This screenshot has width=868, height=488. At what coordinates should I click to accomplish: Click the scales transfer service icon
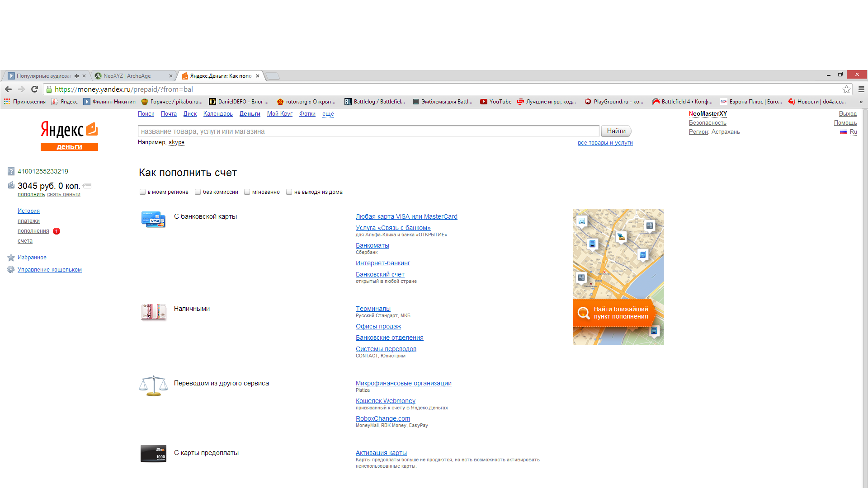click(x=154, y=385)
